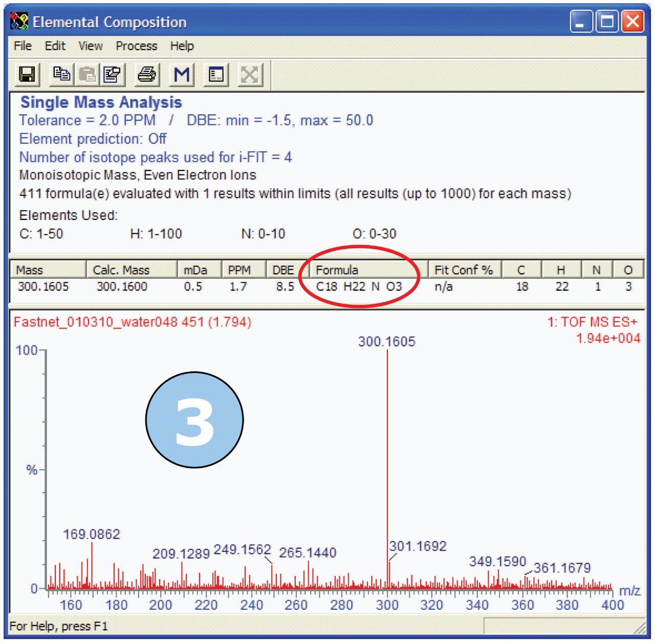
Task: Click the Fit Conf % column header
Action: (x=465, y=270)
